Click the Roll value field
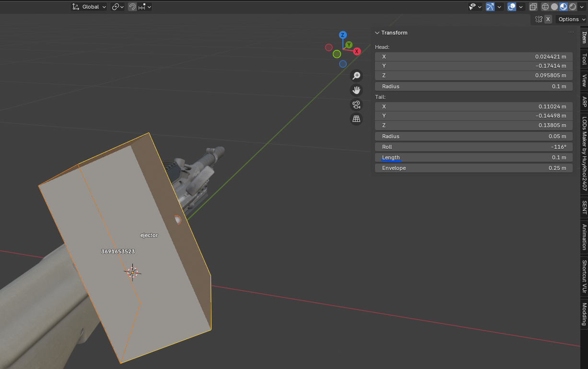Image resolution: width=588 pixels, height=369 pixels. click(473, 147)
